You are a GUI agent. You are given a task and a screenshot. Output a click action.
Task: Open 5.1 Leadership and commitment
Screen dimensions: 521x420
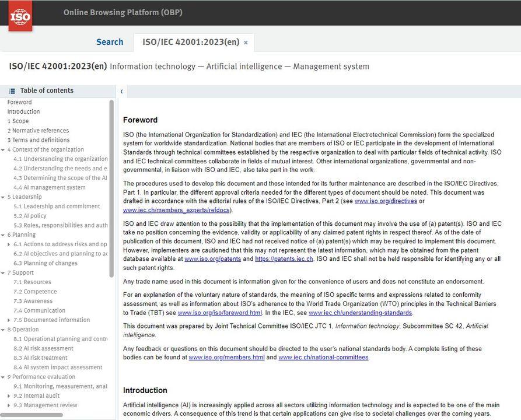(57, 206)
